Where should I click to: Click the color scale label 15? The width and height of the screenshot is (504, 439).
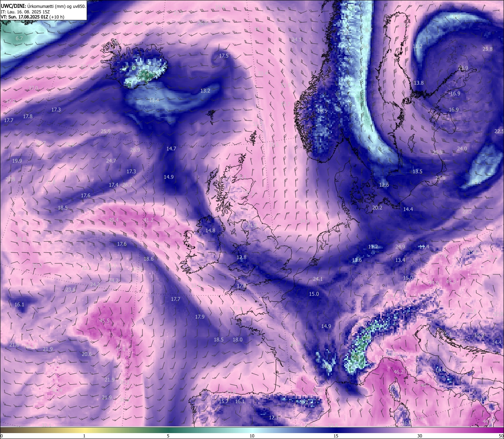[x=336, y=436]
